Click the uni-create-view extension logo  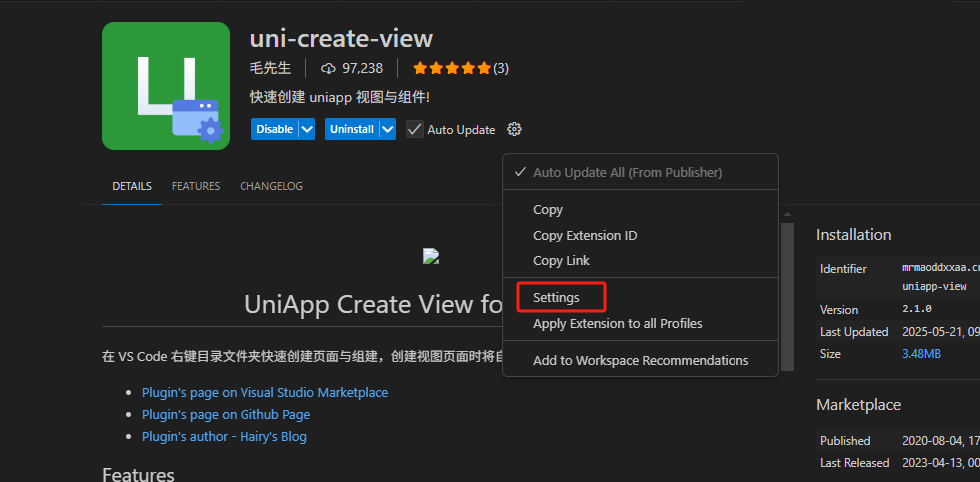pyautogui.click(x=166, y=86)
